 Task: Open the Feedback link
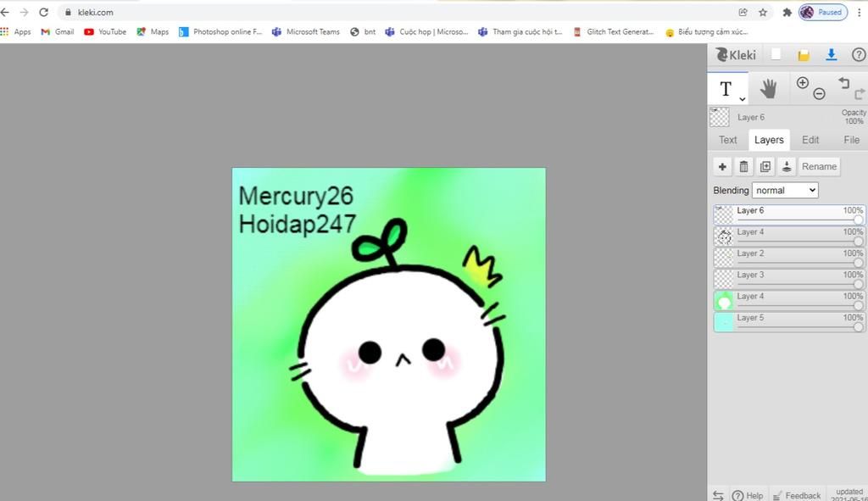coord(796,495)
